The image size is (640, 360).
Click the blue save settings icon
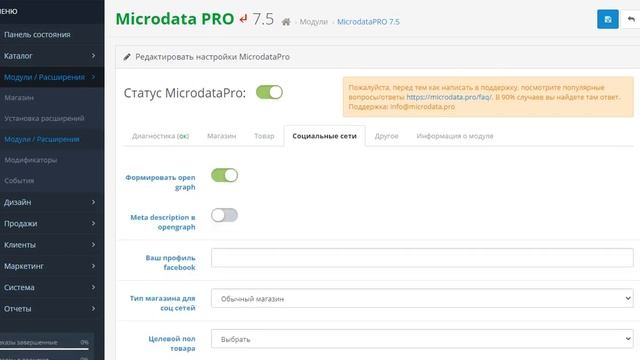click(608, 19)
